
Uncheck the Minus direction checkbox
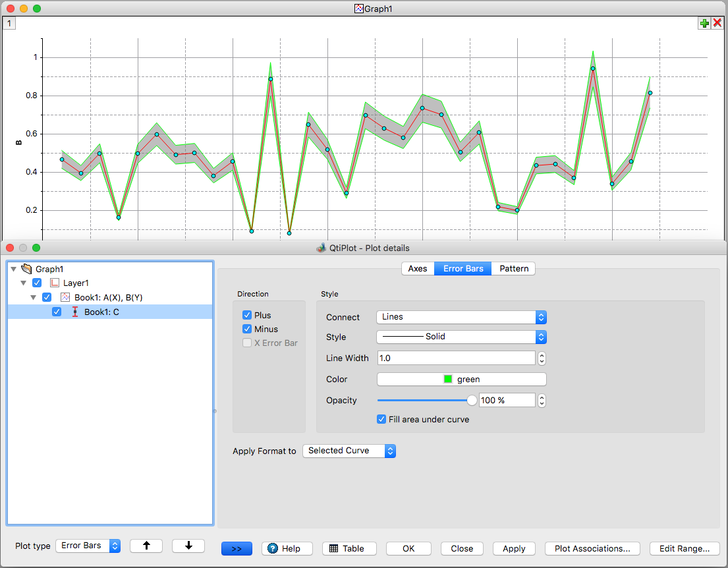(248, 329)
